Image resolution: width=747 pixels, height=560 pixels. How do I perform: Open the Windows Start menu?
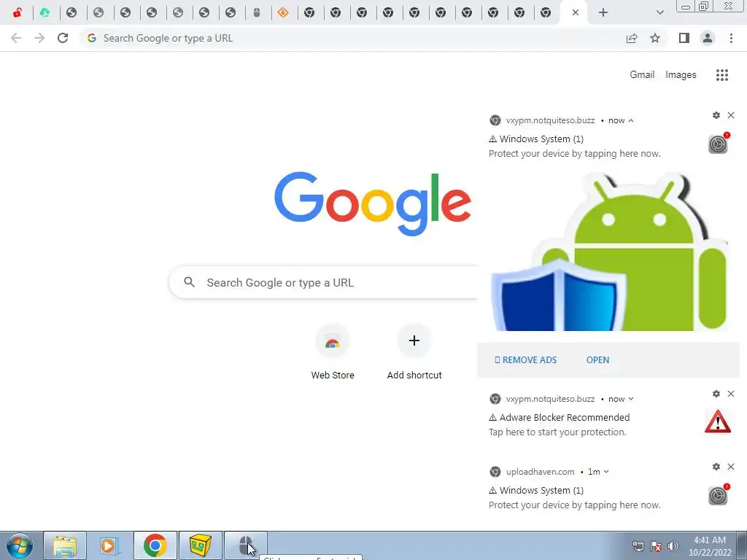(x=20, y=545)
